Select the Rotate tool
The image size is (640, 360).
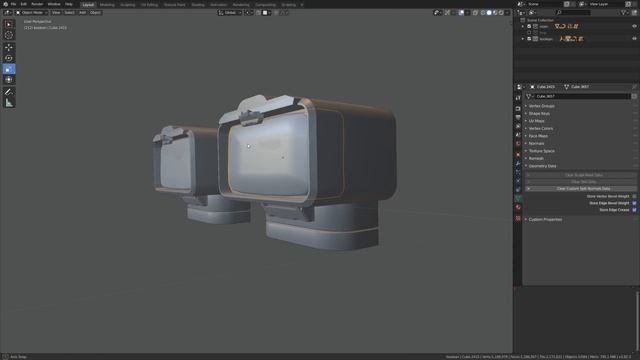[x=9, y=58]
